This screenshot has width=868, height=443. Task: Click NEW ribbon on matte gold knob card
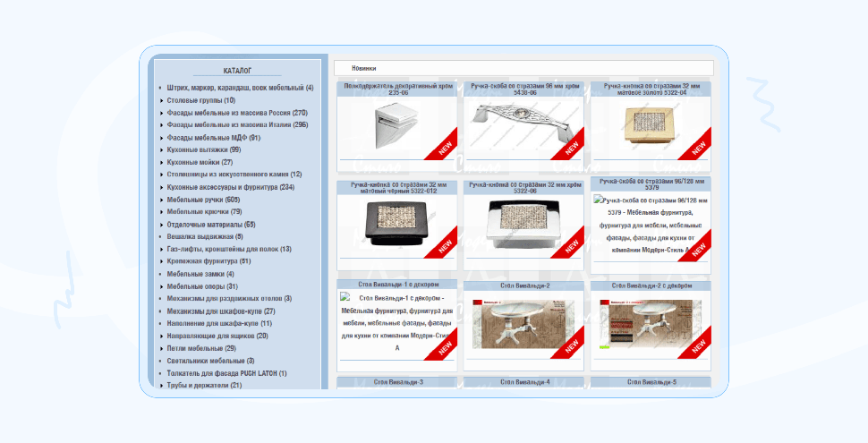[x=697, y=146]
